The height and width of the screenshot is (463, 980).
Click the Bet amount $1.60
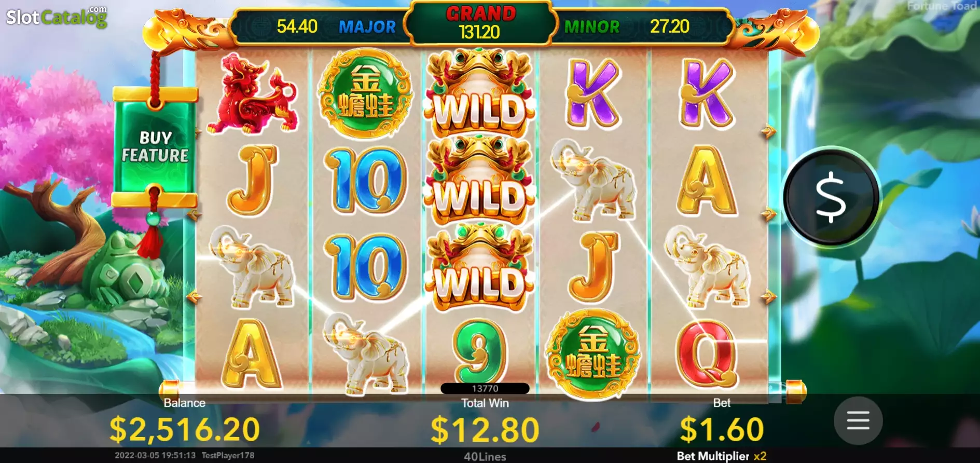(x=722, y=430)
